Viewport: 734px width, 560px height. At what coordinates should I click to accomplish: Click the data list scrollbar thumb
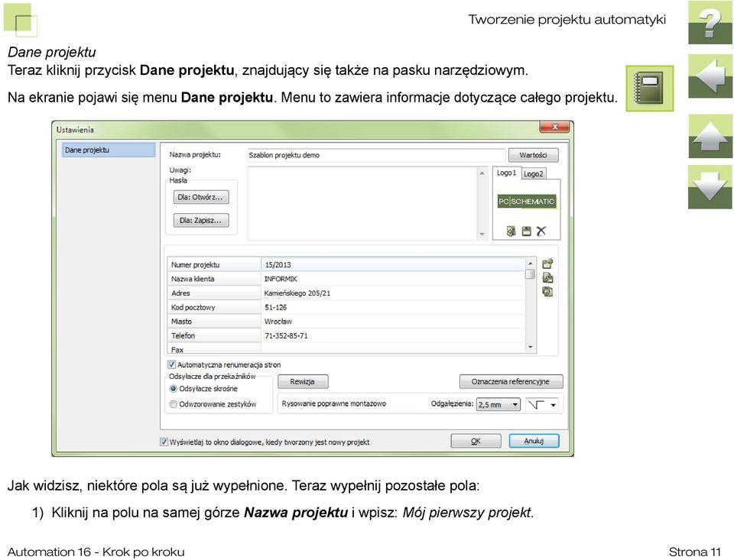530,274
